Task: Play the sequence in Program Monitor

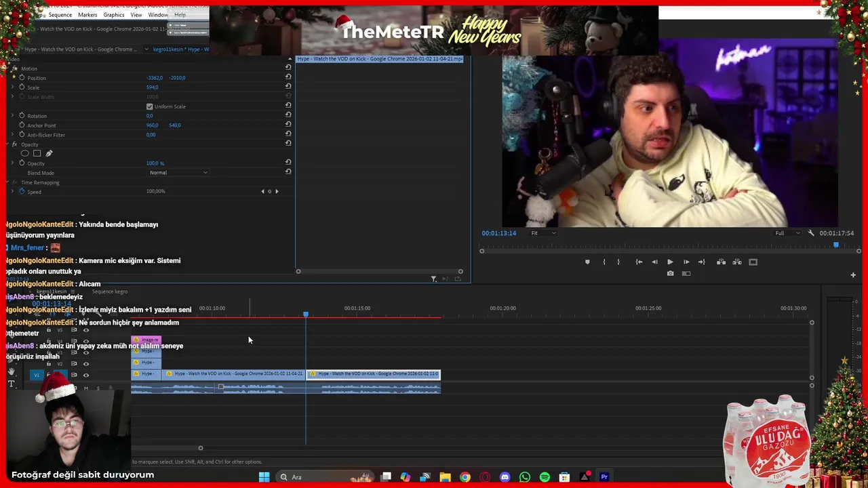Action: pyautogui.click(x=670, y=262)
